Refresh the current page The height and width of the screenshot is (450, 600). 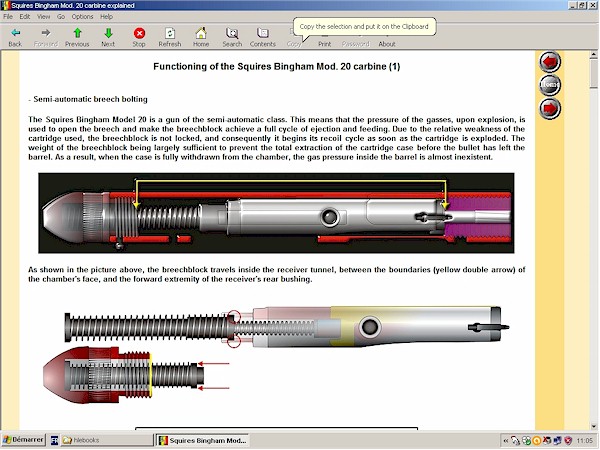pyautogui.click(x=170, y=37)
